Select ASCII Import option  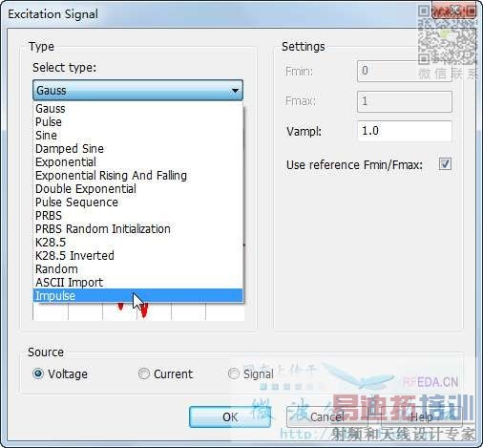[x=138, y=283]
